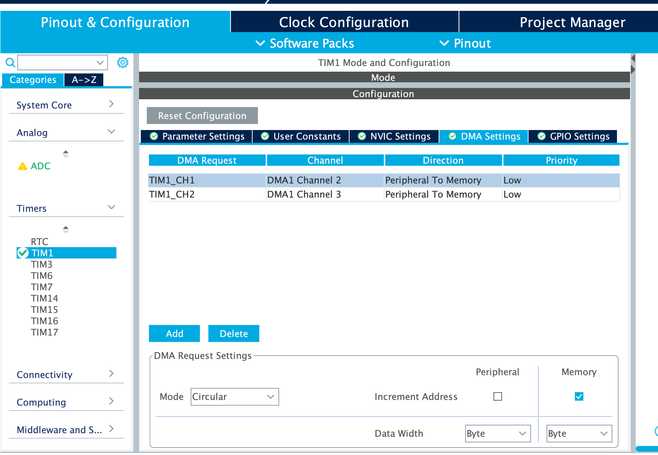Open the GPIO Settings tab

[x=573, y=136]
